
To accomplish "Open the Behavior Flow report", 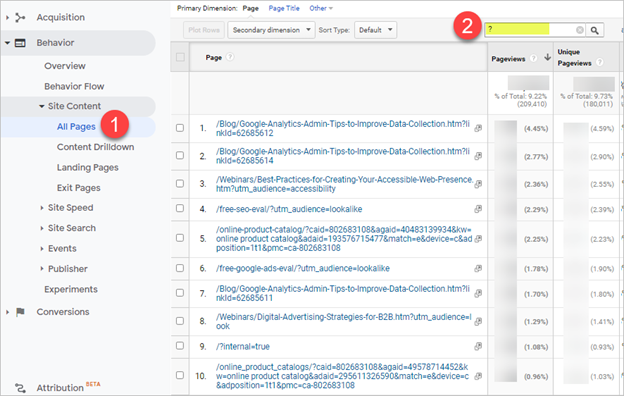I will (x=74, y=86).
